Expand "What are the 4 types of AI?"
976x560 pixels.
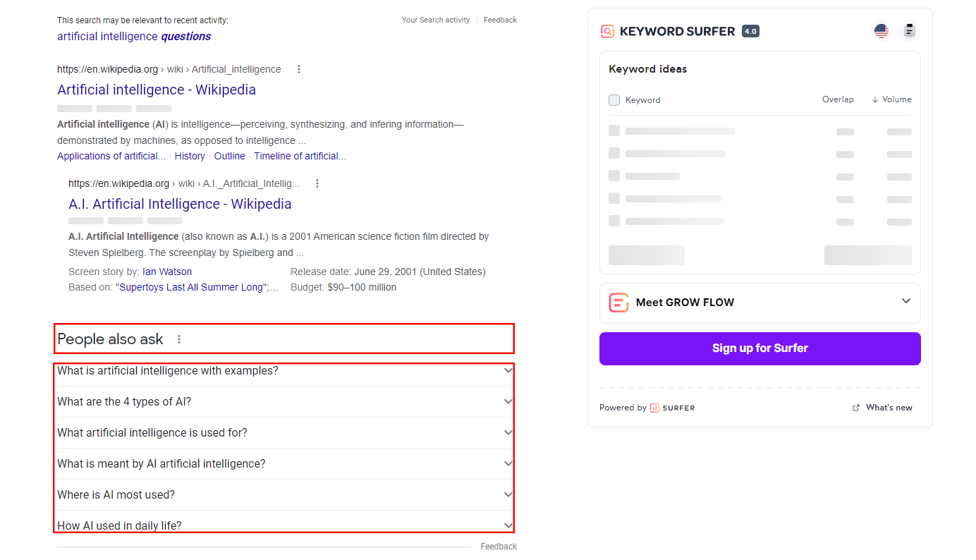point(508,401)
